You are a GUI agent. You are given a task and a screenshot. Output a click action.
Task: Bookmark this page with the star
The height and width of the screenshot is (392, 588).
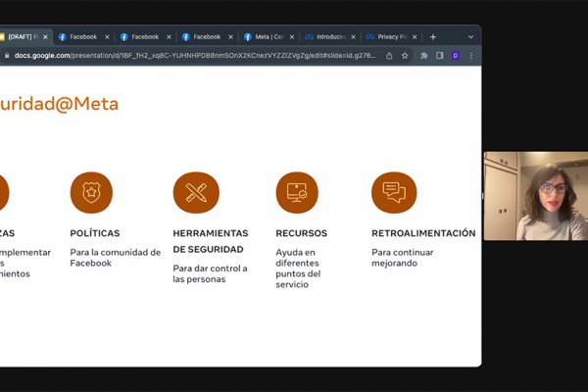coord(405,56)
